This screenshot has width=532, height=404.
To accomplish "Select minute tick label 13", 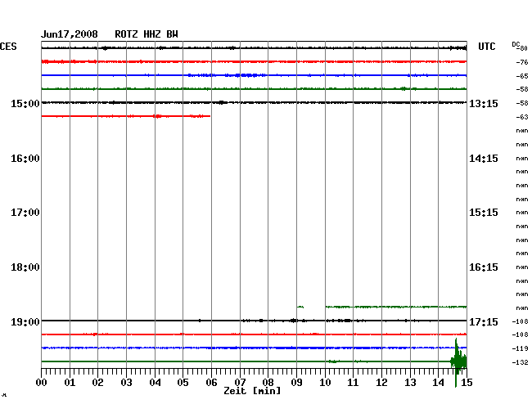I will tap(410, 383).
